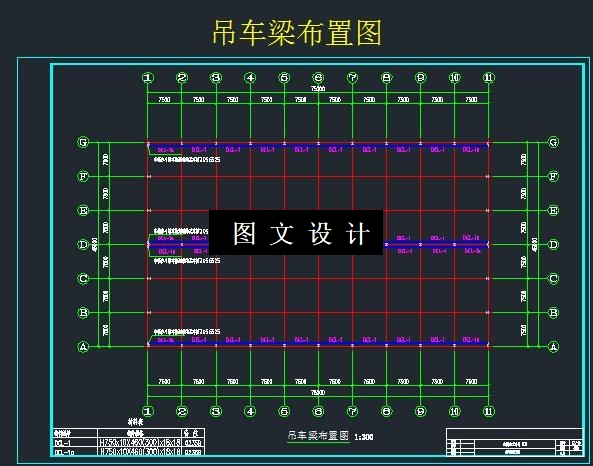Pick axis bubble 4 below the plan

(x=250, y=411)
